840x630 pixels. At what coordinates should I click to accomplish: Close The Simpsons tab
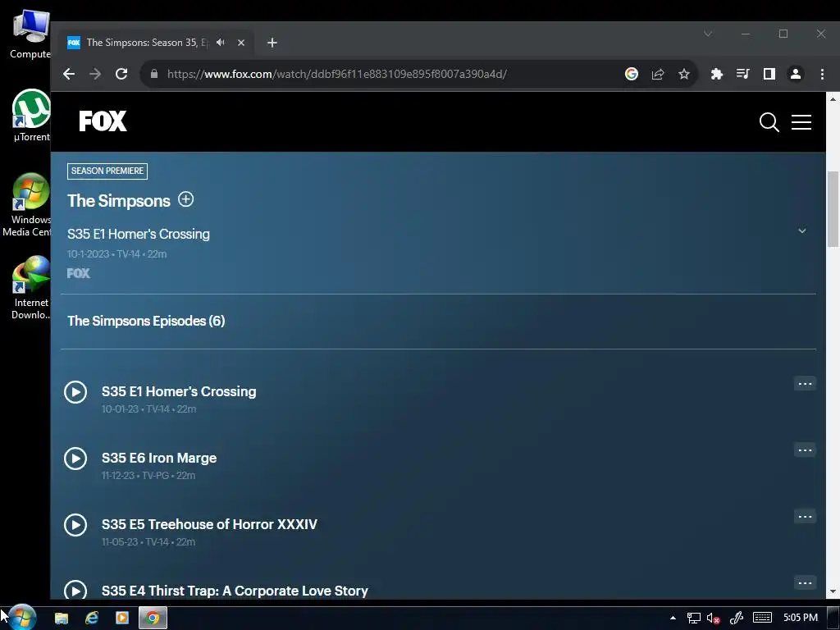pyautogui.click(x=241, y=43)
